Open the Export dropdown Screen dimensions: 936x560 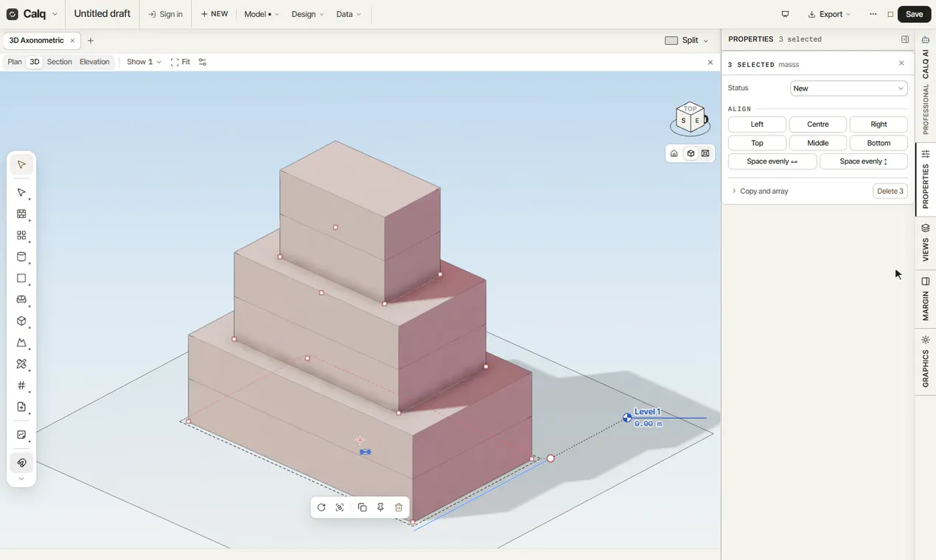(x=829, y=14)
